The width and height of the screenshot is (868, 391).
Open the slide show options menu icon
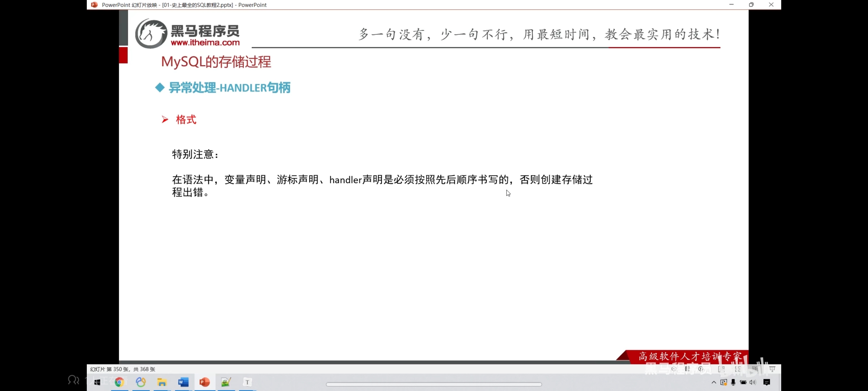[x=687, y=369]
